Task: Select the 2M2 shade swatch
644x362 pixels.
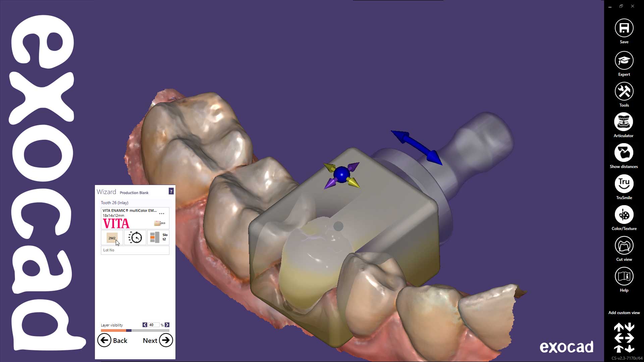Action: [112, 238]
